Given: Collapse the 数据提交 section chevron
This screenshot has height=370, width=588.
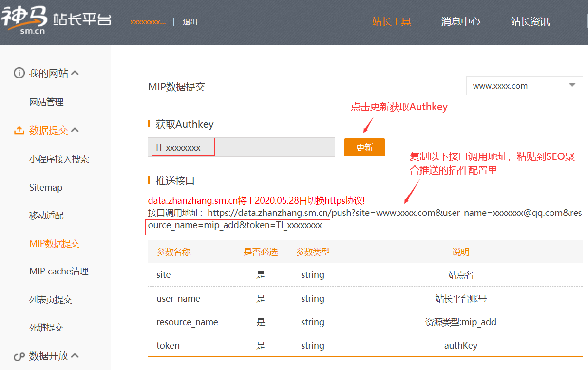Looking at the screenshot, I should point(75,130).
